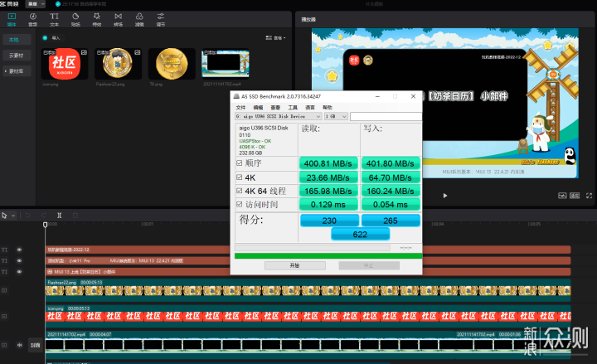Open the Text (文本) tab
This screenshot has width=597, height=364.
click(x=55, y=19)
